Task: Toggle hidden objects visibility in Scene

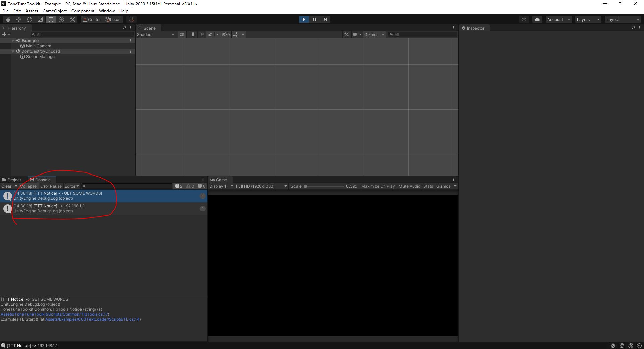Action: point(226,34)
